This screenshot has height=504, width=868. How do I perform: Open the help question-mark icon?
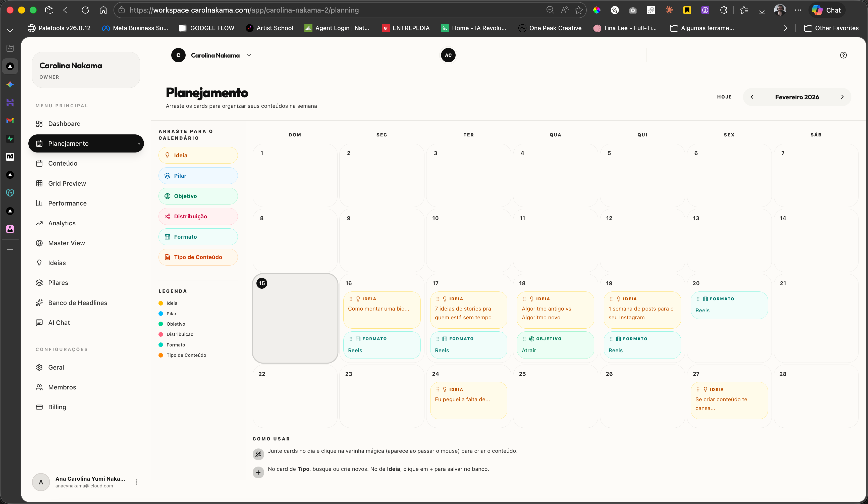point(843,55)
